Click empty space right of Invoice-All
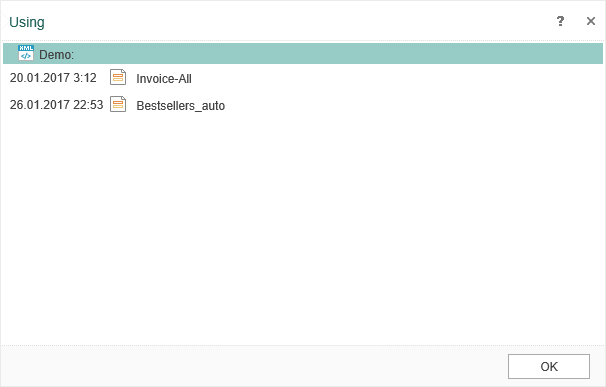606x387 pixels. pyautogui.click(x=398, y=78)
